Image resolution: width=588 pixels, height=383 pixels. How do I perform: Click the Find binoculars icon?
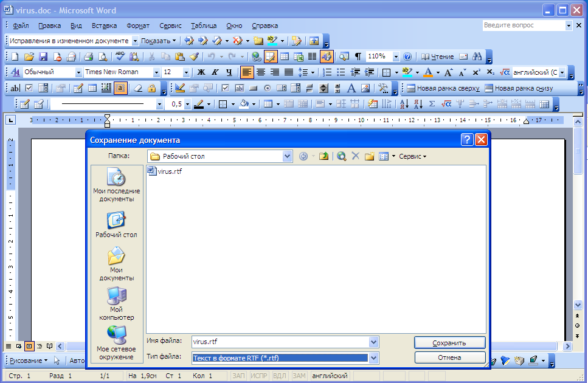click(x=477, y=57)
